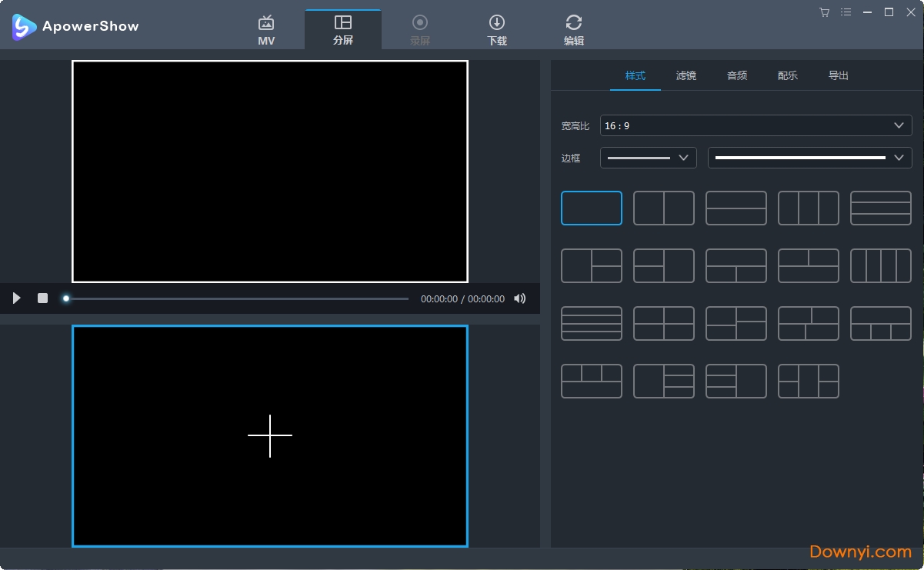This screenshot has width=924, height=570.
Task: Select the two vertical columns layout
Action: [x=663, y=208]
